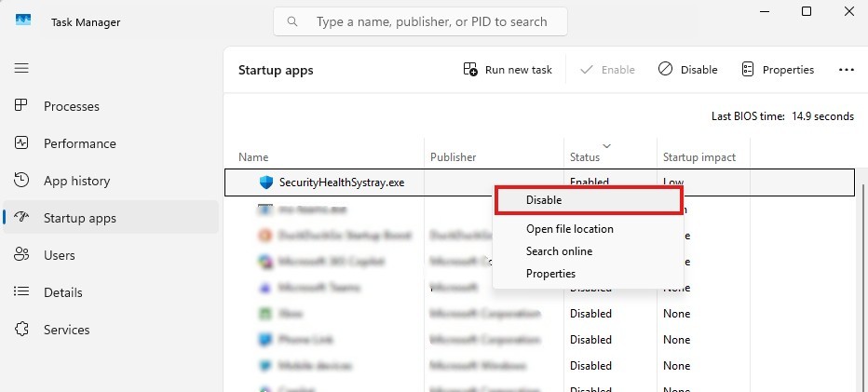Click the Startup apps page heading

coord(276,71)
